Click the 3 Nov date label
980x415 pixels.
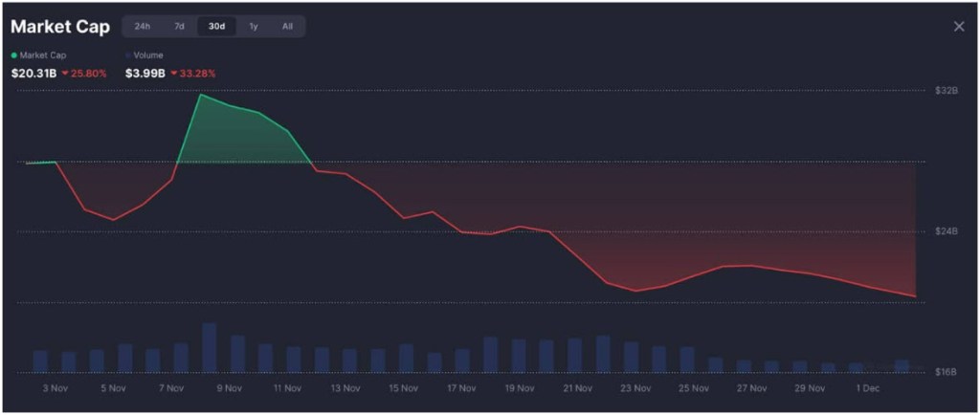point(56,388)
